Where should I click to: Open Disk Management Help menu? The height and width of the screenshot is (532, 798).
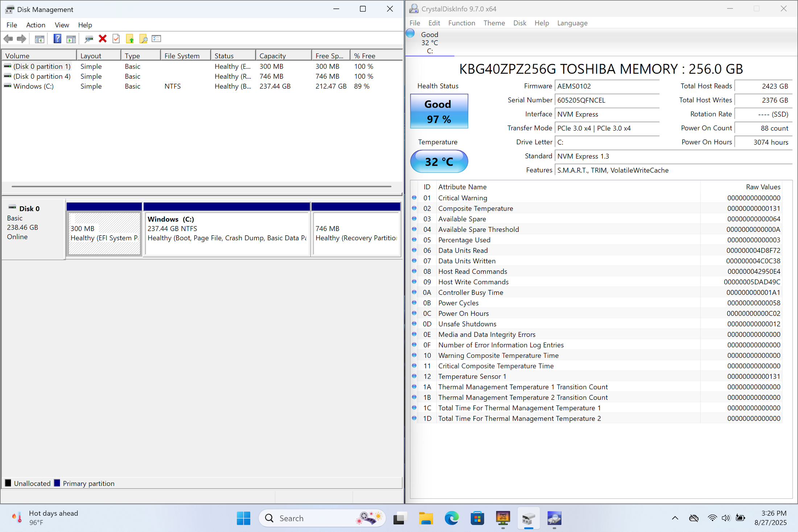coord(85,25)
